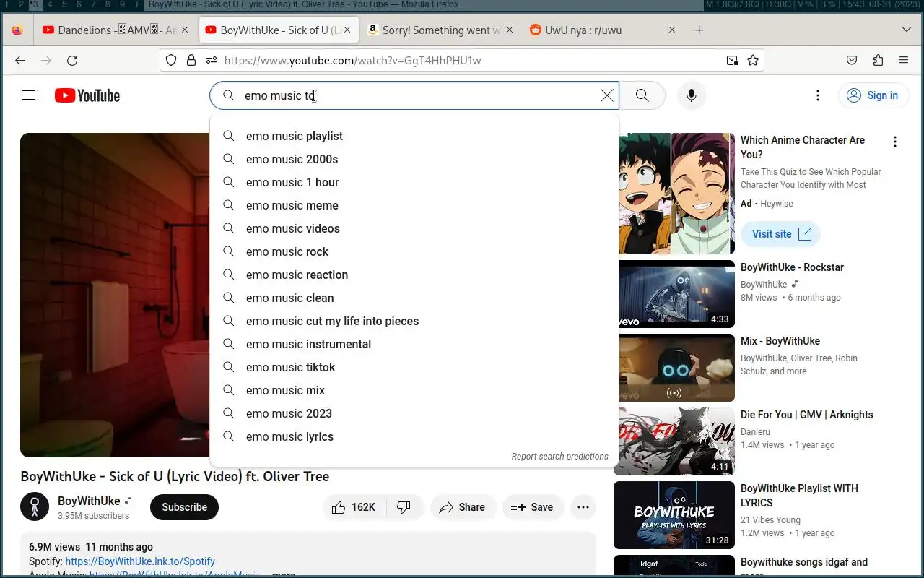Click into the YouTube search field
This screenshot has width=924, height=578.
415,95
